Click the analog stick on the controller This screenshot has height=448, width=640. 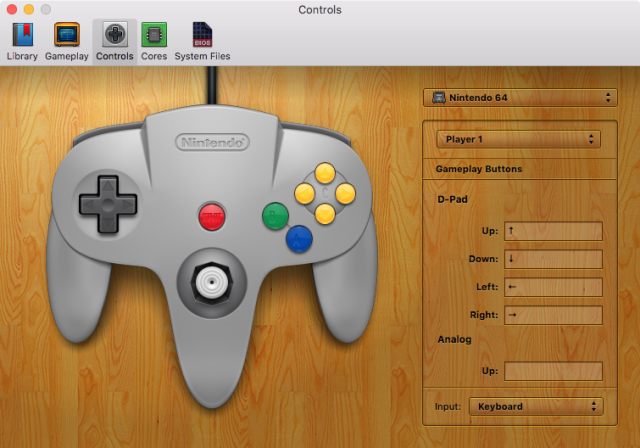coord(212,282)
